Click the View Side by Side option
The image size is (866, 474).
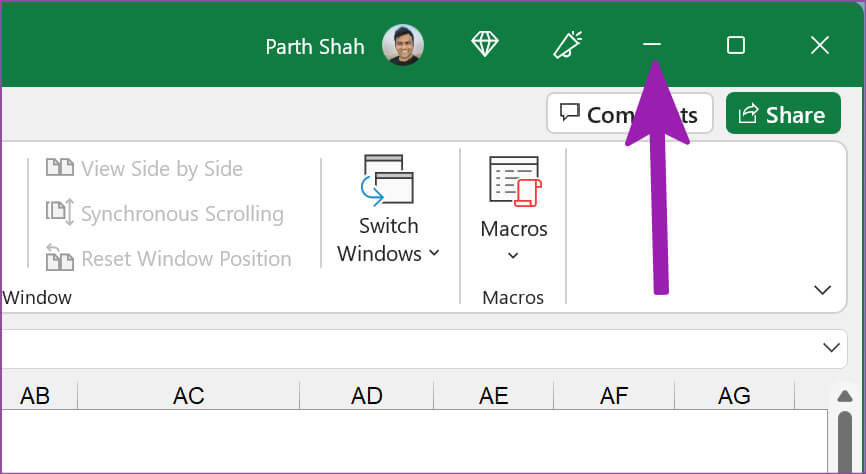tap(144, 168)
